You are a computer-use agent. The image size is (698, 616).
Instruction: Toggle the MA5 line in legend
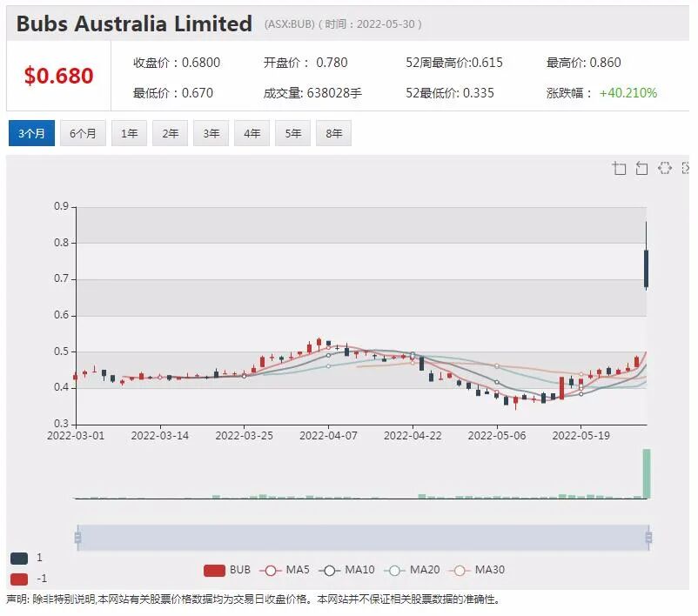(x=285, y=570)
